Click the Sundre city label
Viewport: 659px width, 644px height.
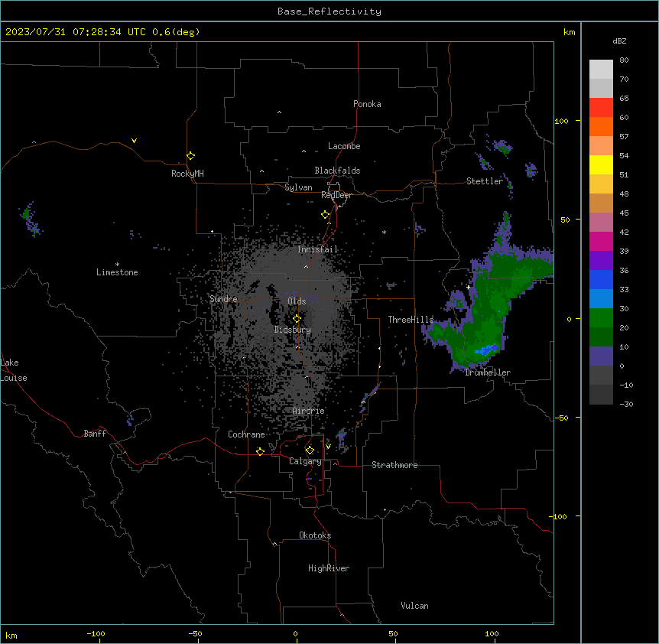[223, 299]
